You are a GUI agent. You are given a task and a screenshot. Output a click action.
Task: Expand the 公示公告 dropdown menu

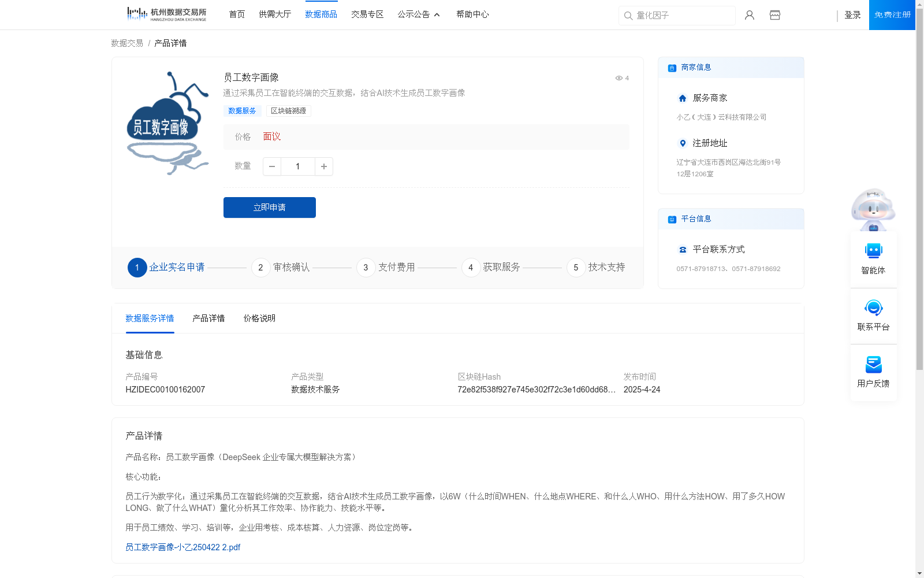click(419, 14)
